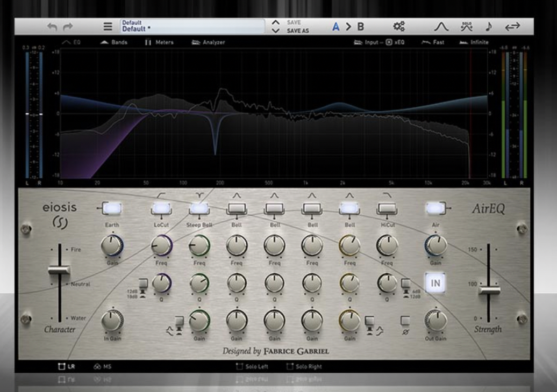The image size is (557, 392).
Task: Enable the third Bell band button
Action: click(x=312, y=208)
